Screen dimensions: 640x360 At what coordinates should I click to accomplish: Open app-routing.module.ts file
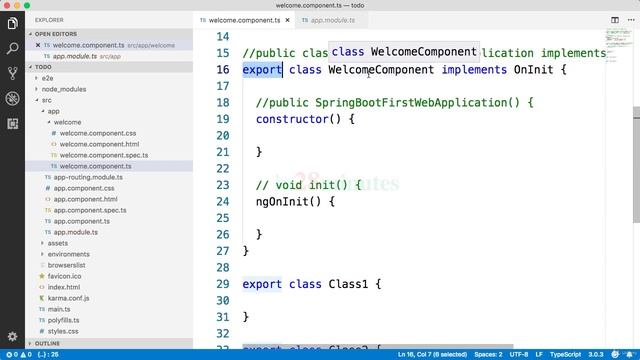(x=88, y=177)
